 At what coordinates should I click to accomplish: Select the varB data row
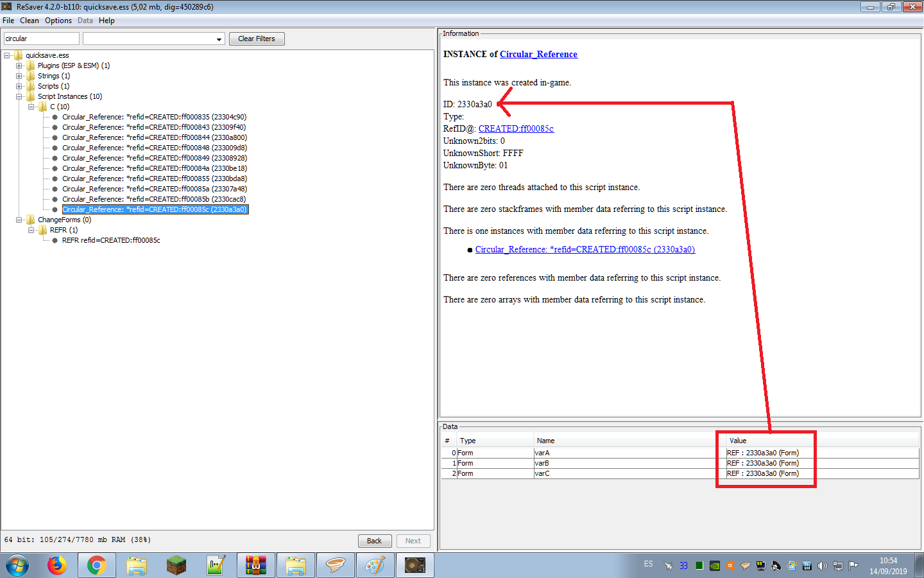(680, 463)
